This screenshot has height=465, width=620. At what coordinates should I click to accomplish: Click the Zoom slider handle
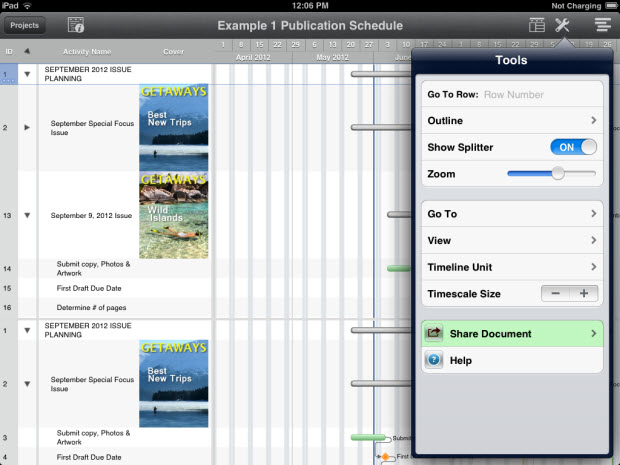pos(558,174)
